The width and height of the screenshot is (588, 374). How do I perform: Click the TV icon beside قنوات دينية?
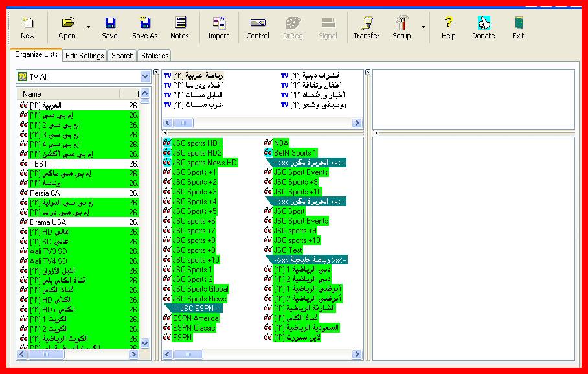pyautogui.click(x=285, y=75)
